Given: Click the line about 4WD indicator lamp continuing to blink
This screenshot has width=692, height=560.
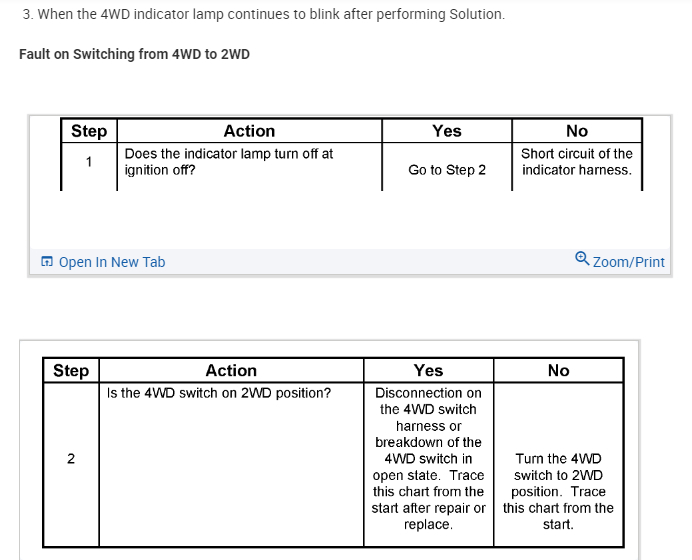Looking at the screenshot, I should [263, 15].
